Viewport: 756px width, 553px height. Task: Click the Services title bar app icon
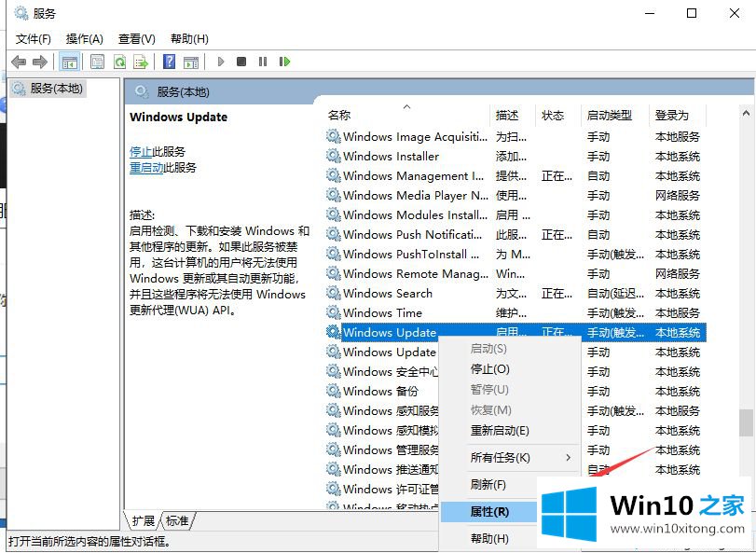21,13
